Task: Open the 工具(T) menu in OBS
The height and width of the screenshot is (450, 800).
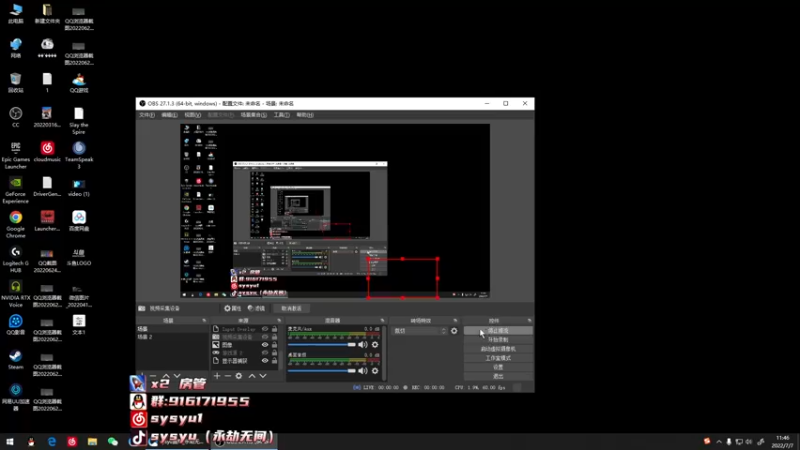Action: (x=282, y=115)
